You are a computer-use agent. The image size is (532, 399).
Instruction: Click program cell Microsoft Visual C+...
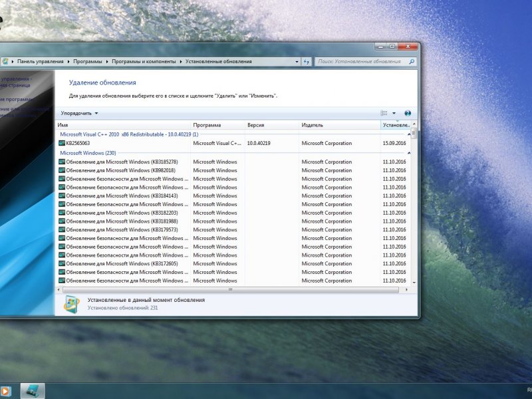click(x=217, y=143)
